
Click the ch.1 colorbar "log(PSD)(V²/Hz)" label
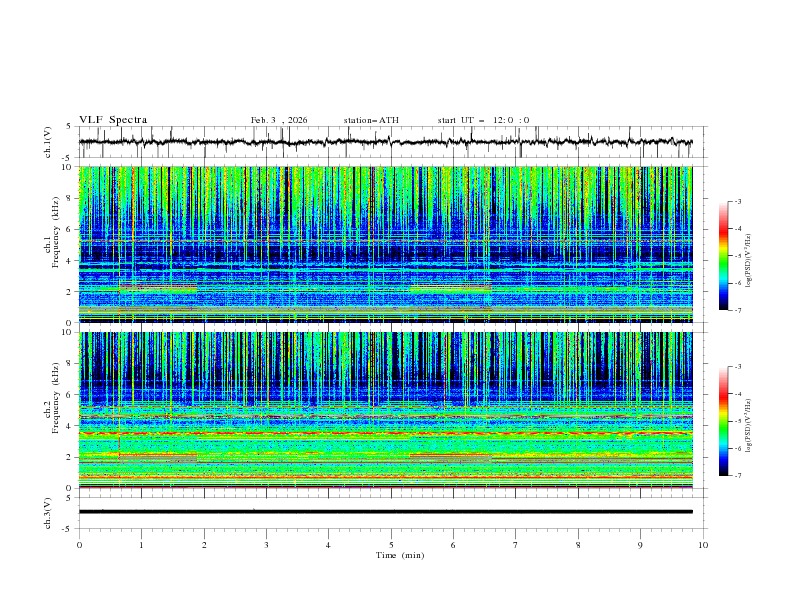click(748, 261)
